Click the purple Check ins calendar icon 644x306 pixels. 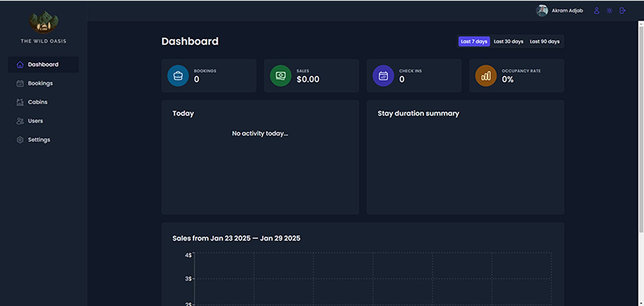[383, 76]
